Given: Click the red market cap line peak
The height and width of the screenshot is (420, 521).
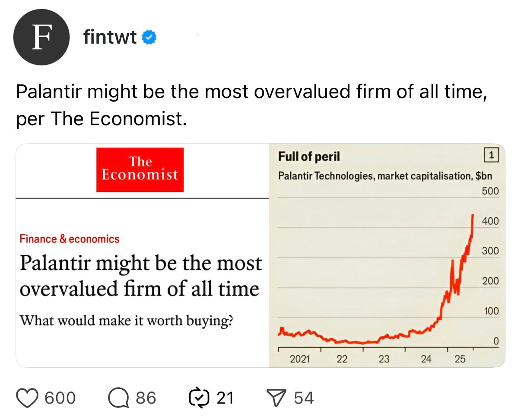Looking at the screenshot, I should coord(473,215).
